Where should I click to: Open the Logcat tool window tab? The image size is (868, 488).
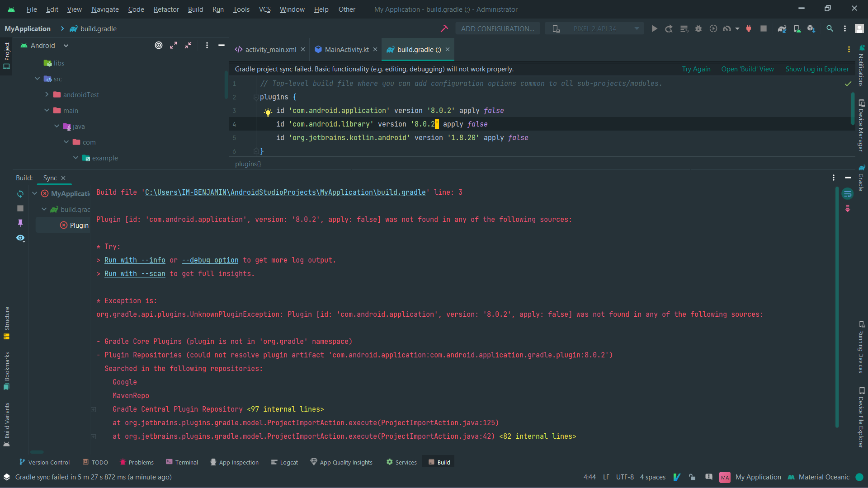click(x=284, y=462)
